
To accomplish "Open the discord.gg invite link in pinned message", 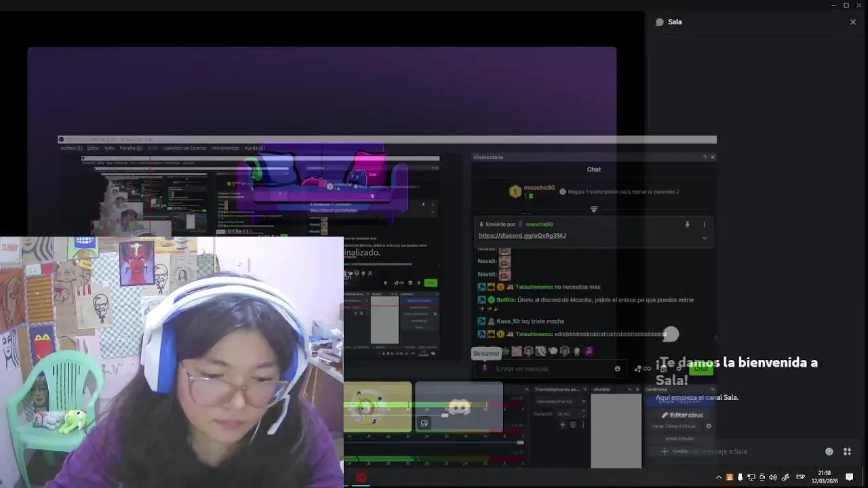I will 522,236.
